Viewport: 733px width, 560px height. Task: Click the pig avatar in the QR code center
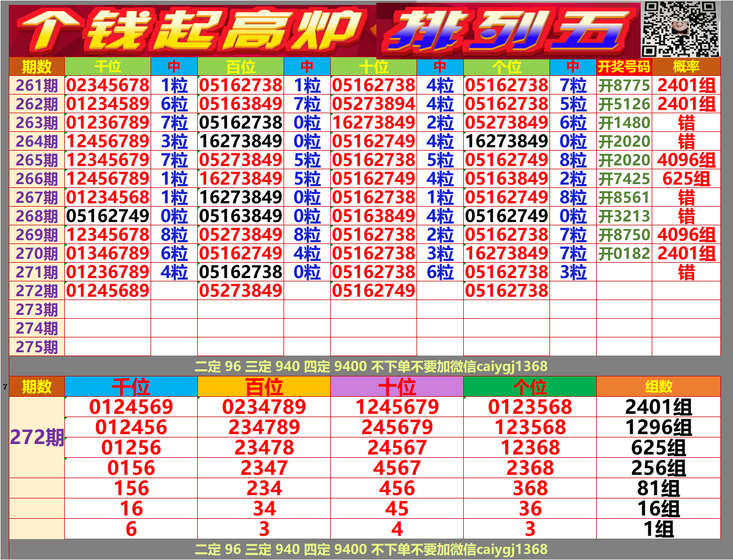680,27
